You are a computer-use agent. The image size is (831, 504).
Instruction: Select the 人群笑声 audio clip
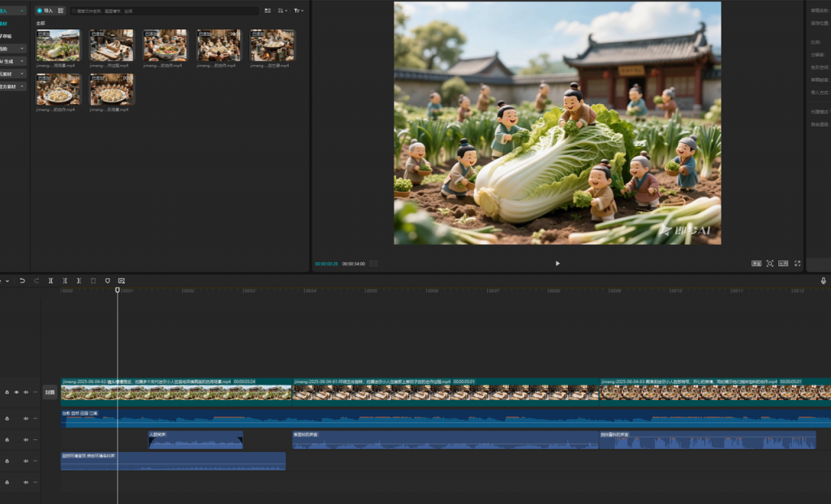(x=196, y=440)
